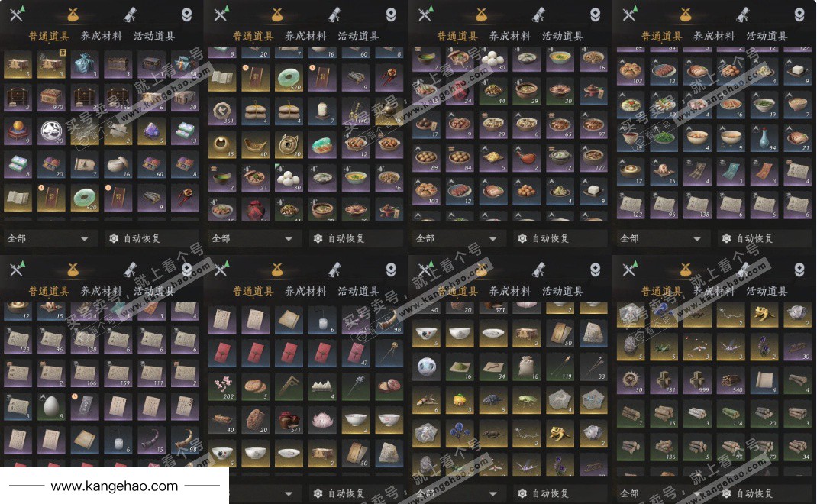This screenshot has height=504, width=817.
Task: Open the www.kangehao.com link label
Action: click(114, 486)
